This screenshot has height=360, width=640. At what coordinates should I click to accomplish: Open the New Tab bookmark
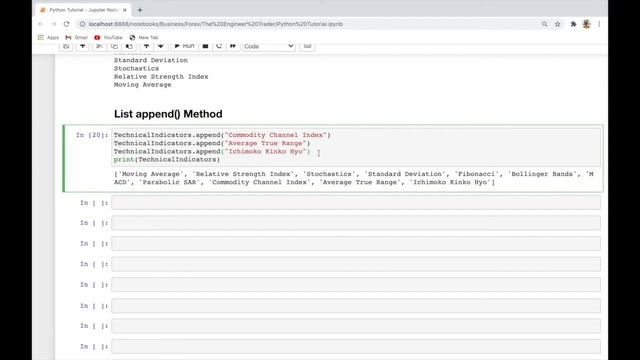(x=144, y=37)
